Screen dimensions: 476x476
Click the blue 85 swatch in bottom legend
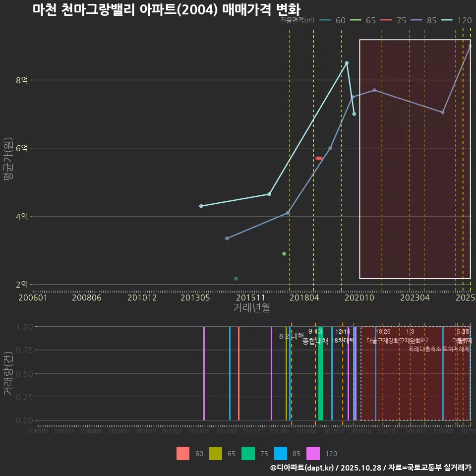coord(281,454)
